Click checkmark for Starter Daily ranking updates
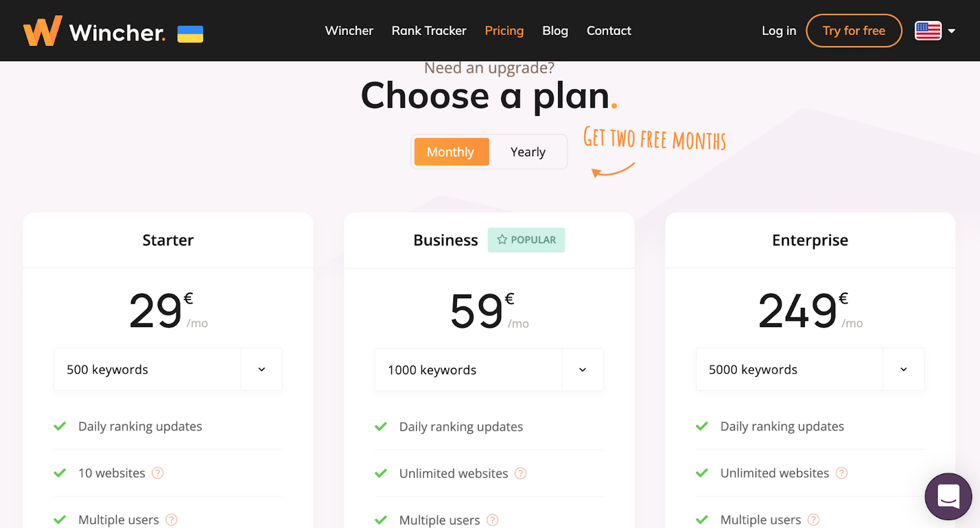 click(x=60, y=426)
